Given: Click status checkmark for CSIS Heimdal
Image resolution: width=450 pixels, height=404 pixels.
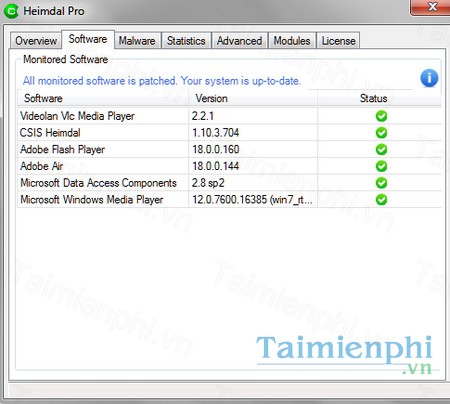Looking at the screenshot, I should tap(381, 133).
